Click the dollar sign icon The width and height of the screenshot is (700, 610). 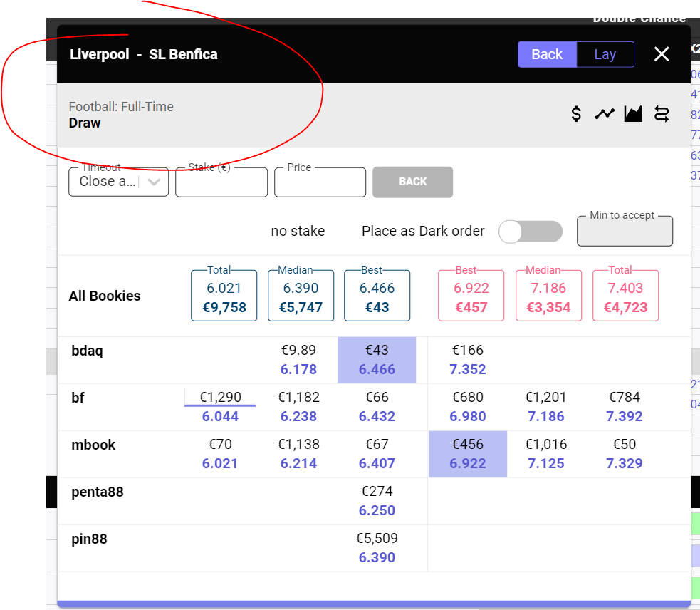pyautogui.click(x=576, y=114)
